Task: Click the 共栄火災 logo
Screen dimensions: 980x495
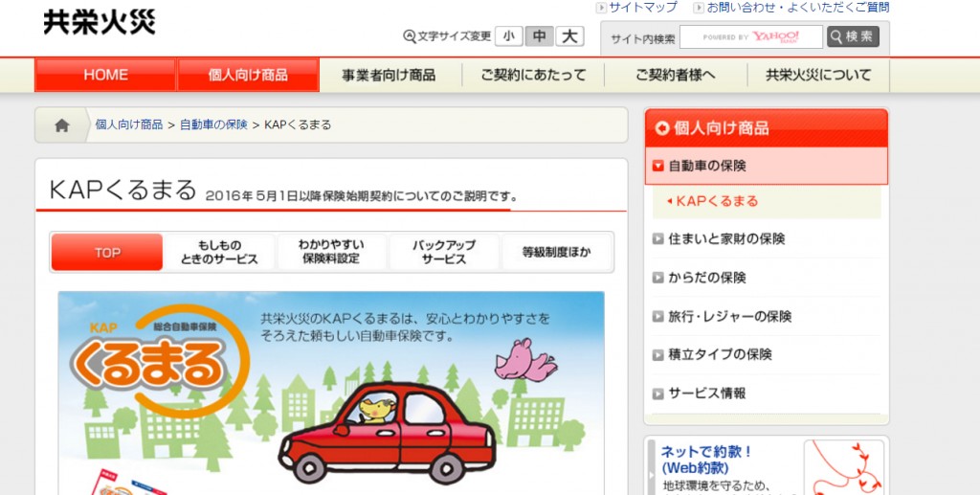Action: click(100, 22)
